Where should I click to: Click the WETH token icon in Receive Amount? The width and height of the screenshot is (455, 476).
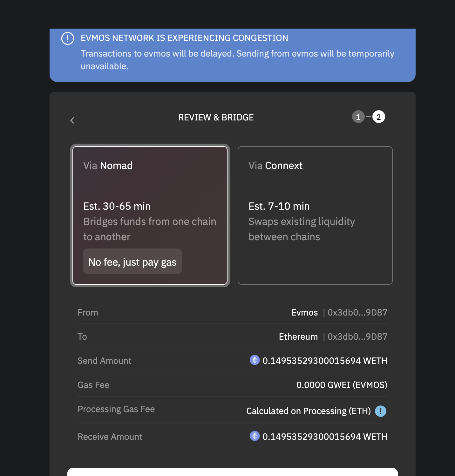[255, 436]
